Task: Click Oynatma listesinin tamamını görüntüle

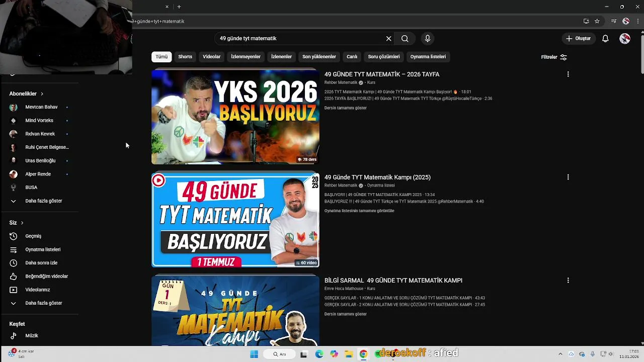Action: point(359,211)
